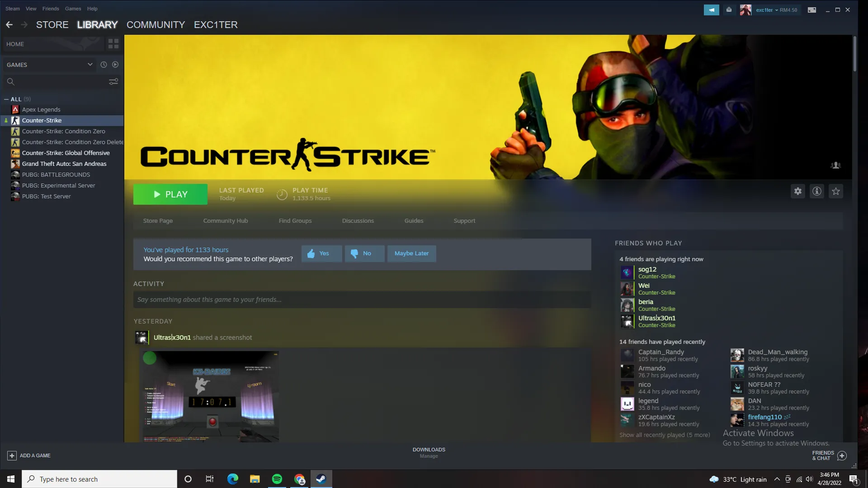Open the search filter options icon
The image size is (868, 488).
113,82
